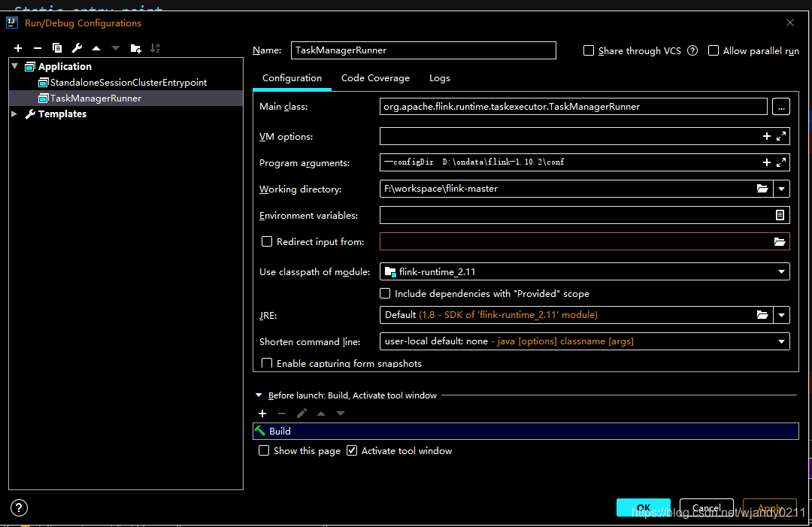Check Share through VCS

[588, 50]
